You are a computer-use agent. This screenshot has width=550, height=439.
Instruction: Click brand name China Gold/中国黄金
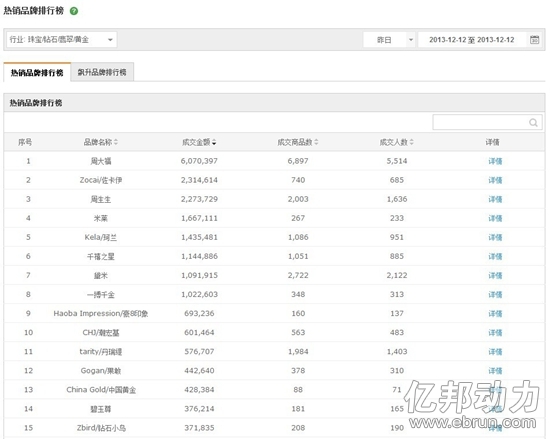(x=101, y=390)
